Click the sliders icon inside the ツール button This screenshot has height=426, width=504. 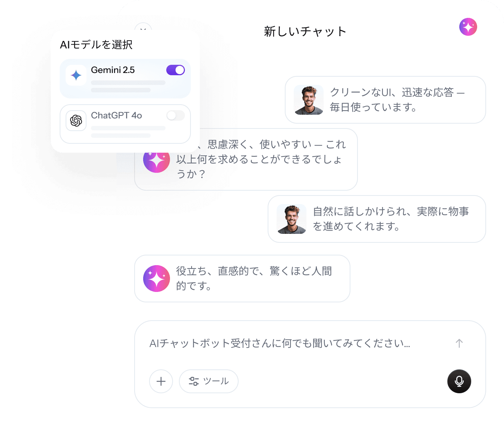coord(193,381)
